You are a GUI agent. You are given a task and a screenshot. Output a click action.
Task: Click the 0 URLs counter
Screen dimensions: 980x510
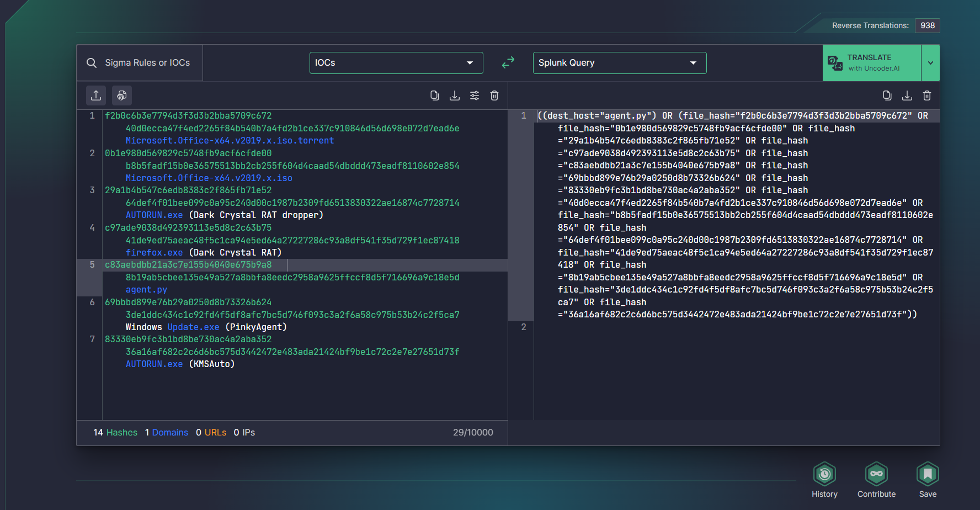pyautogui.click(x=211, y=433)
